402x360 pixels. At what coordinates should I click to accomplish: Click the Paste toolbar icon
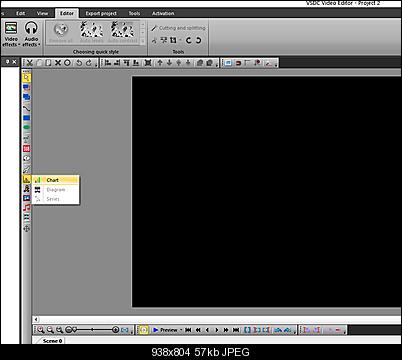pos(48,63)
